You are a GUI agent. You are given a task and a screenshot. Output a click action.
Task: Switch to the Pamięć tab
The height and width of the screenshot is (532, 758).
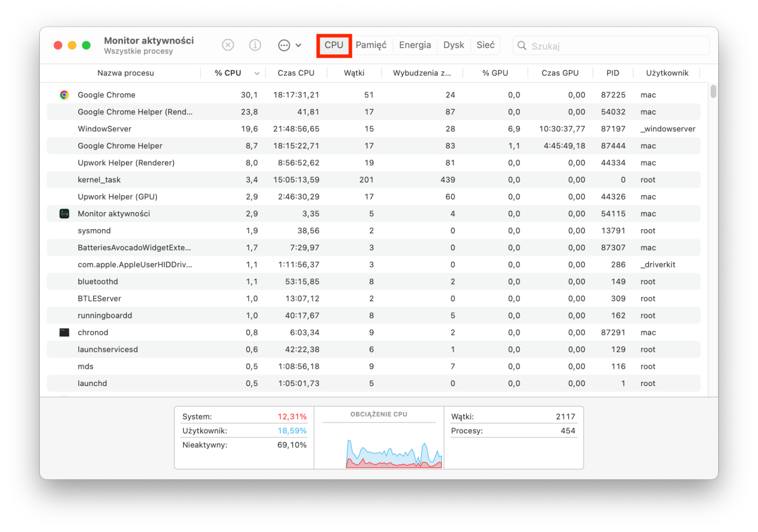pos(371,45)
